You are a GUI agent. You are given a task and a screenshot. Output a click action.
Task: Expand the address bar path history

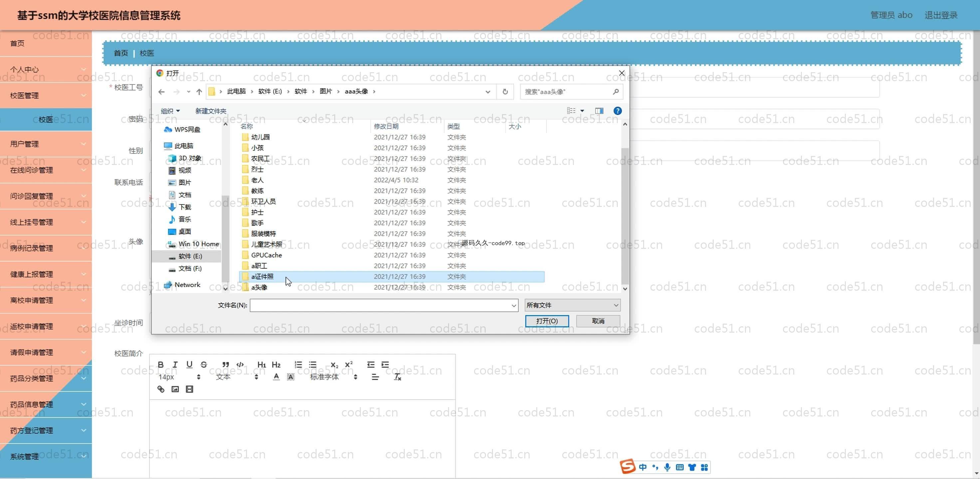488,91
